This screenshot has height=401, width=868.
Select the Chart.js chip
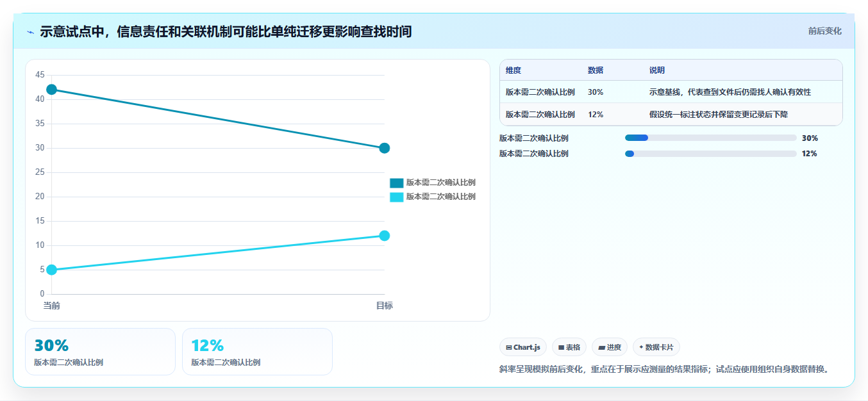tap(523, 347)
